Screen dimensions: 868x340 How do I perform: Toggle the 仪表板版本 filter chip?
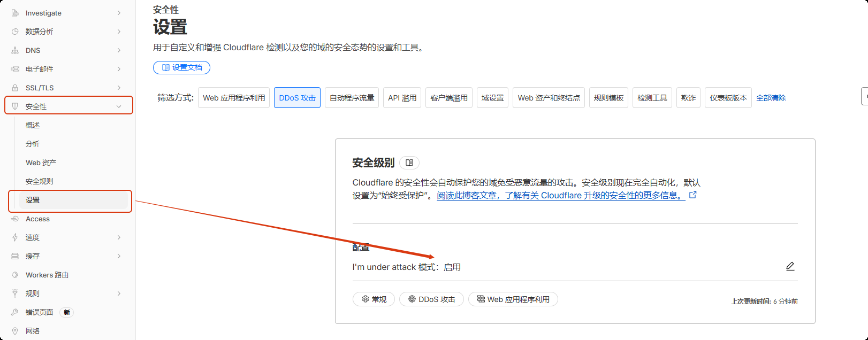coord(728,98)
